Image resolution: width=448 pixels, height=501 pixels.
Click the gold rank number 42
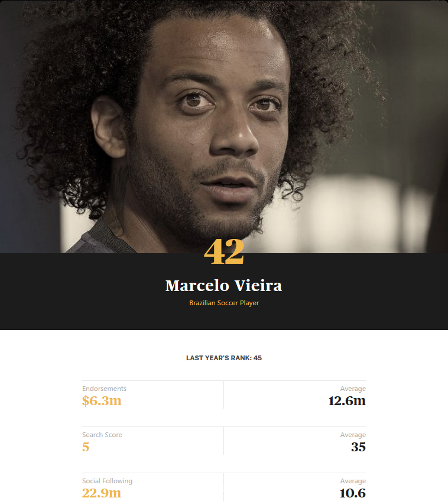224,252
